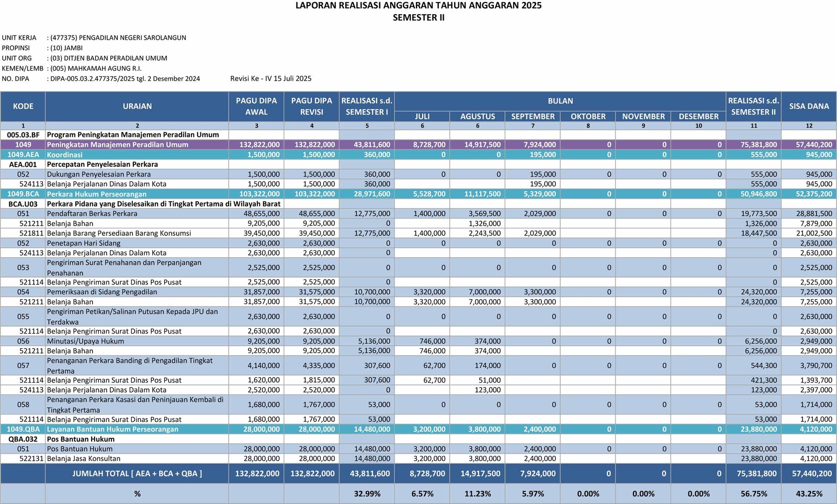Click the 1049.AEA Koordinasi code cell

(x=23, y=155)
